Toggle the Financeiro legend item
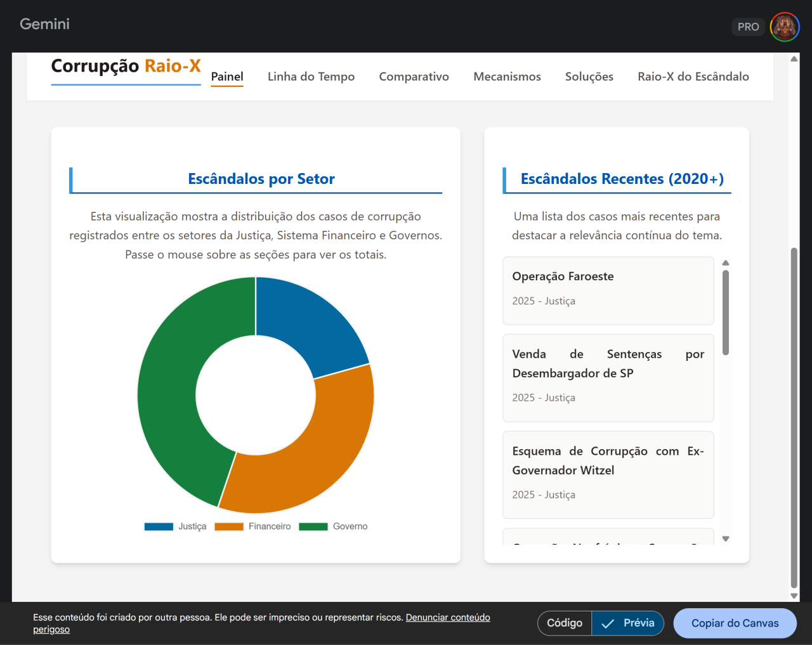Image resolution: width=812 pixels, height=645 pixels. [252, 526]
